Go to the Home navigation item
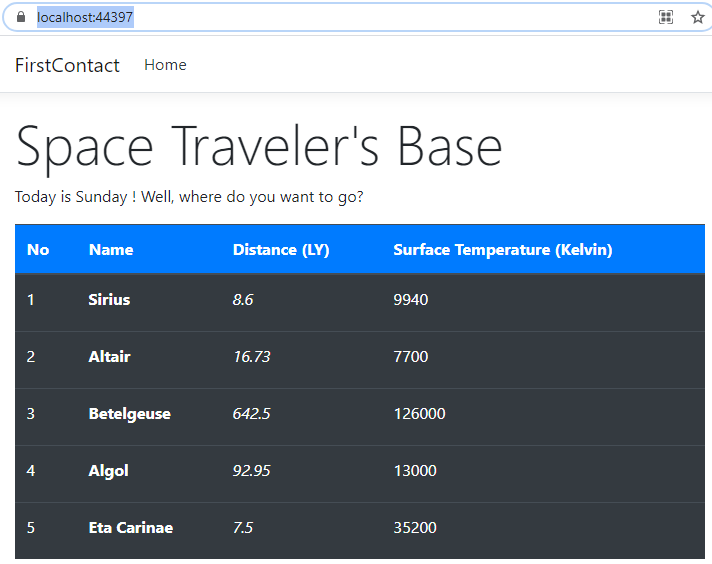The height and width of the screenshot is (564, 712). tap(165, 65)
